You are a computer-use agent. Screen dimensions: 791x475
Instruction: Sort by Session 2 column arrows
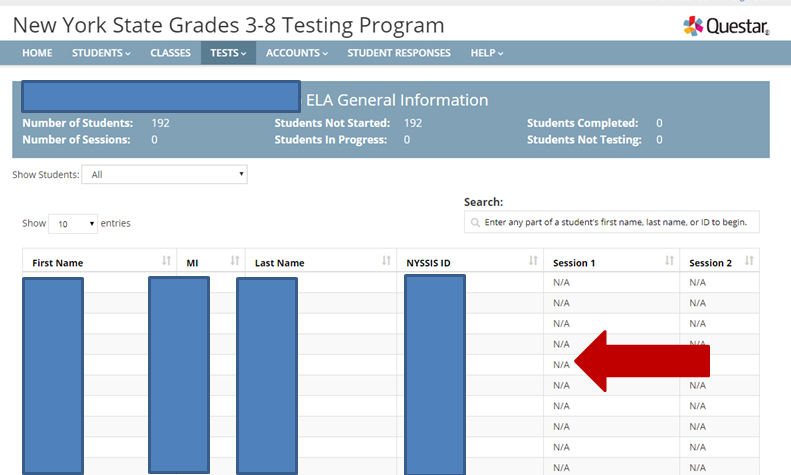click(749, 261)
